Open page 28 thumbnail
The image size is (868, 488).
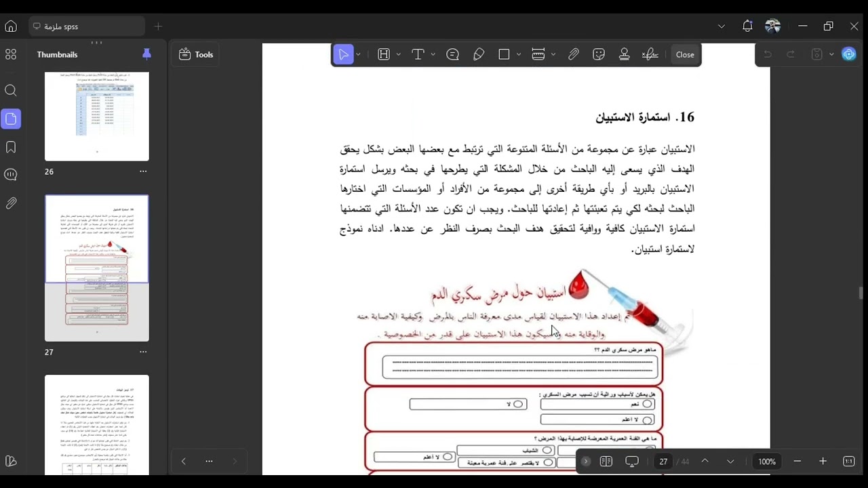coord(97,425)
